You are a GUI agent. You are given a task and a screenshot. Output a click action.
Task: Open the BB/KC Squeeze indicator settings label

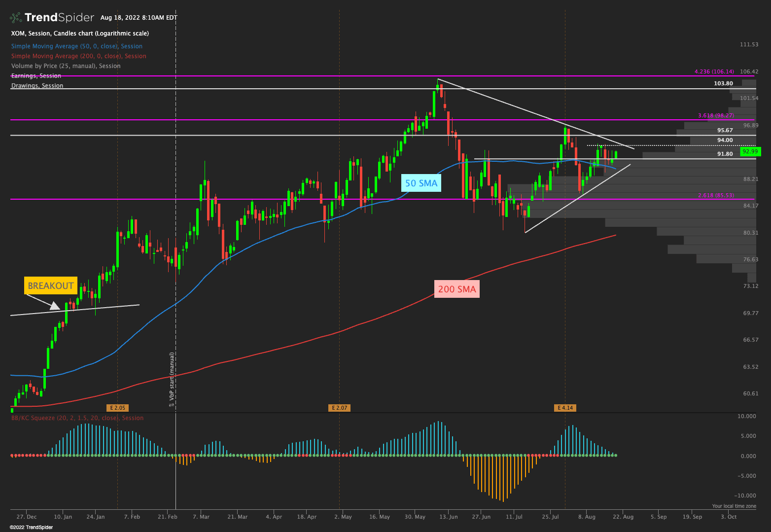tap(77, 418)
